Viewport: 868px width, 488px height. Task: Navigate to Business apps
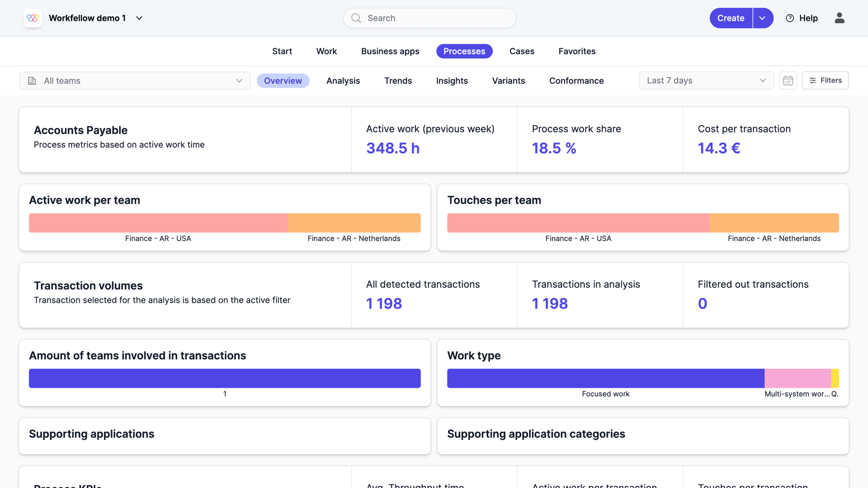[x=390, y=51]
